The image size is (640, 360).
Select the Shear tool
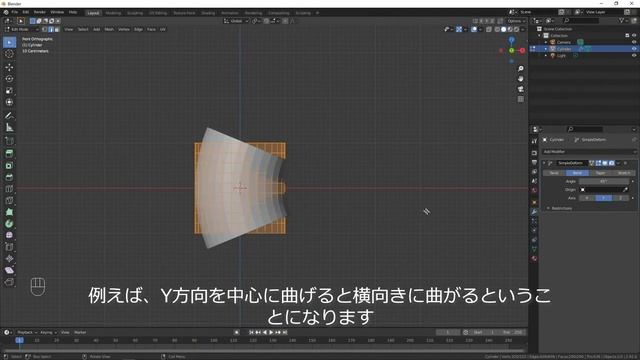point(9,270)
